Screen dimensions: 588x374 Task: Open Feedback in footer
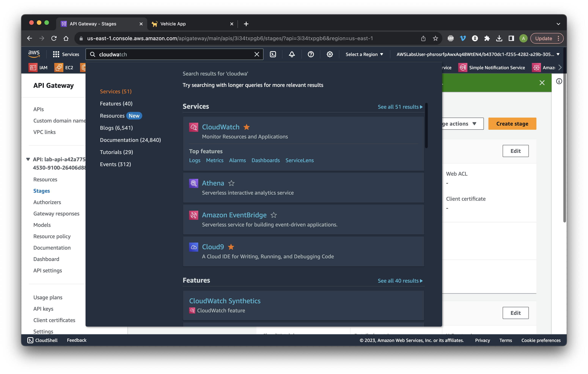pos(76,340)
